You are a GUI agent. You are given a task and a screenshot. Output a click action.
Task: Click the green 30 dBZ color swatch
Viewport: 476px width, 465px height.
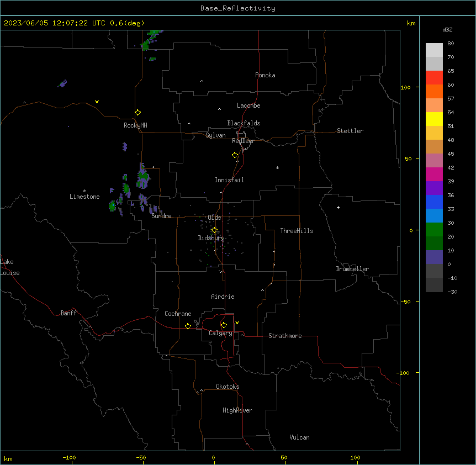click(x=434, y=230)
